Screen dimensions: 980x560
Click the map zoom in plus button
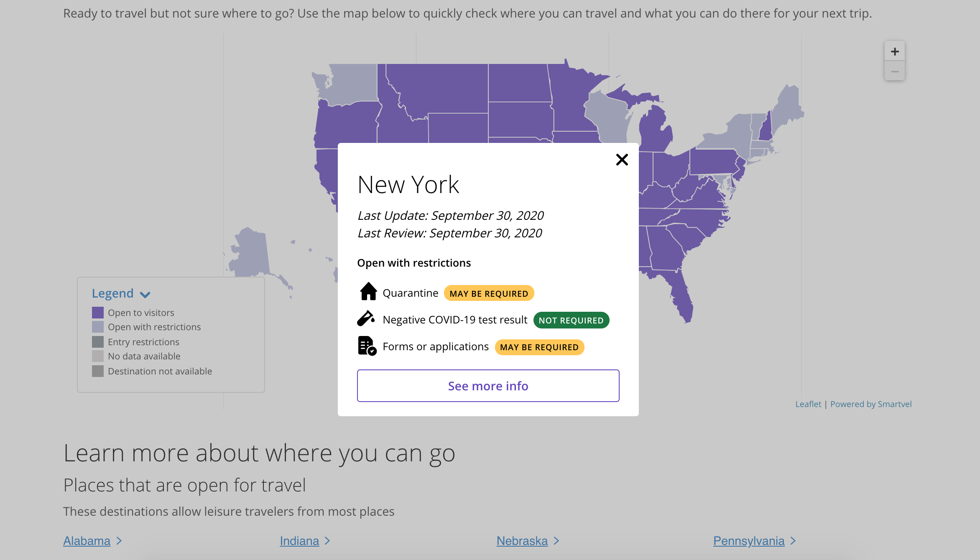pos(894,51)
